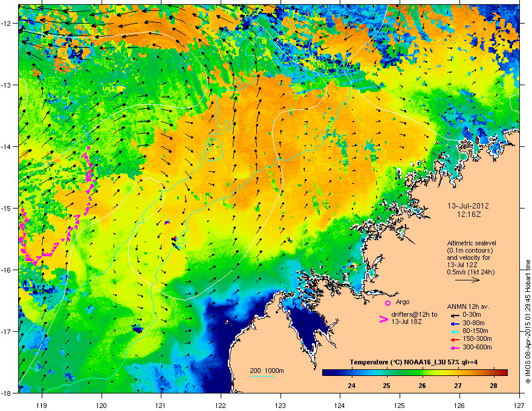This screenshot has height=411, width=532.
Task: Click the '13-Jul-2012' date text
Action: coord(468,206)
